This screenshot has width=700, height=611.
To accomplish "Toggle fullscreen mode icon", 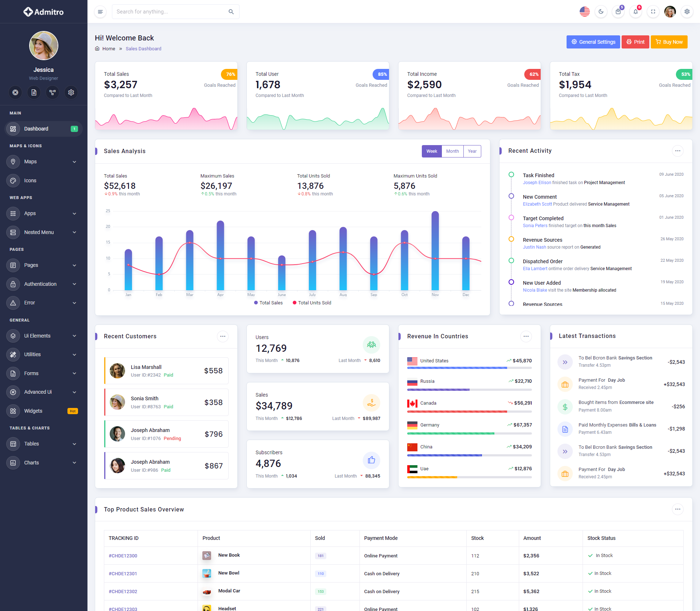I will point(653,12).
